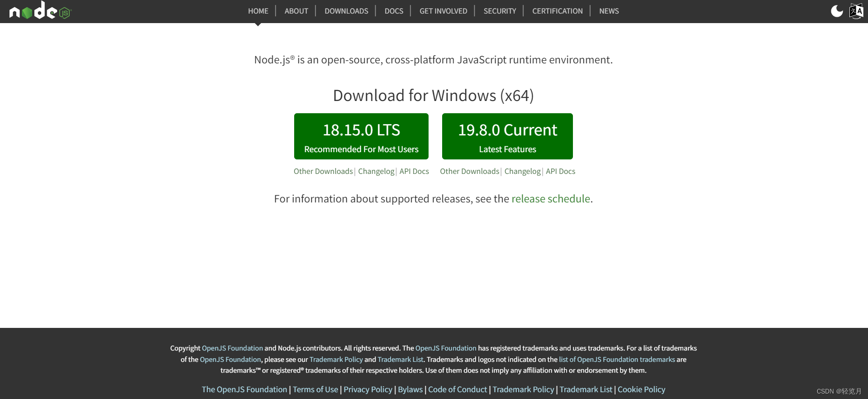
Task: Download the 18.15.0 LTS version
Action: pos(361,136)
